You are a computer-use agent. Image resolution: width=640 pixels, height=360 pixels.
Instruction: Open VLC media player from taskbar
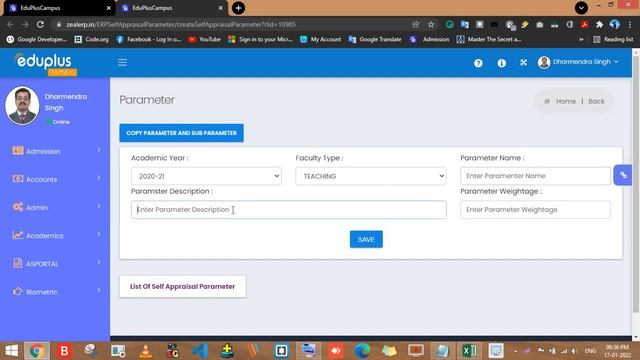point(145,351)
